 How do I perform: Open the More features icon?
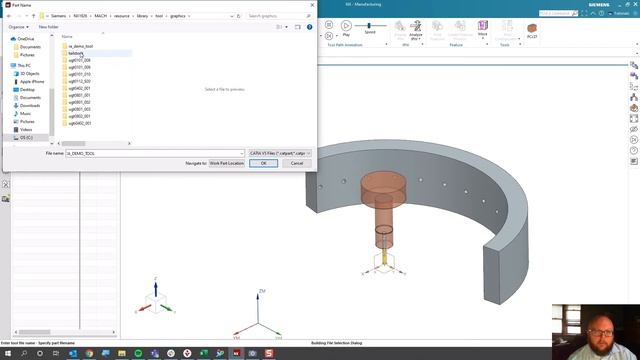[482, 28]
